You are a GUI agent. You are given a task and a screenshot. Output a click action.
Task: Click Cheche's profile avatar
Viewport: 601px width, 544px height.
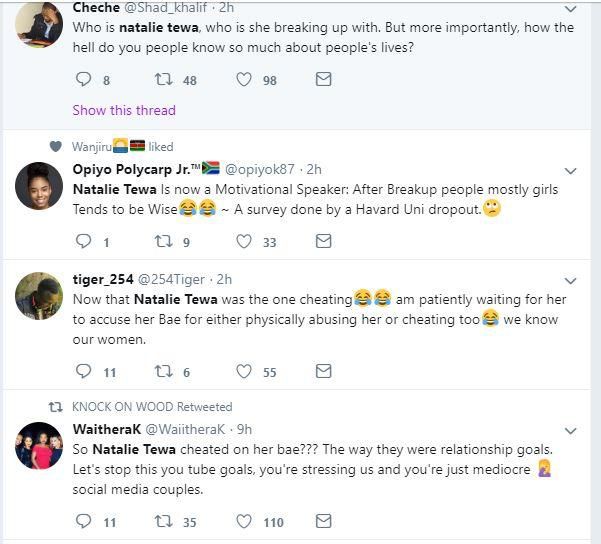point(39,25)
